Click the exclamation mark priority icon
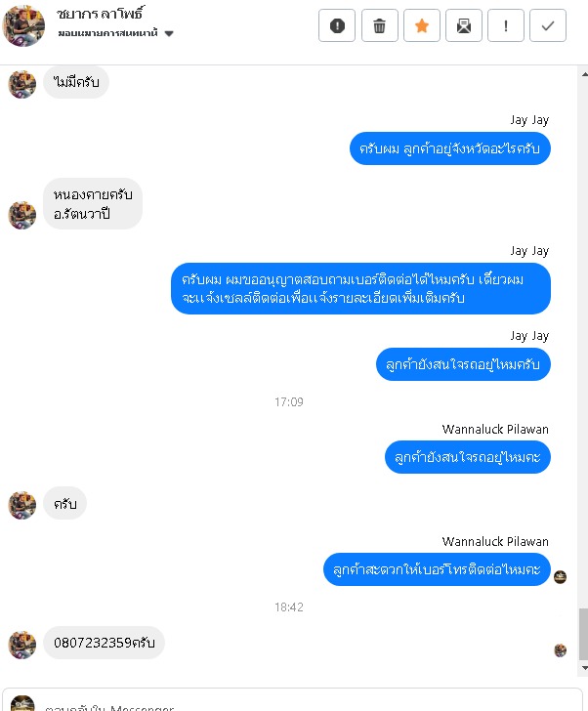The height and width of the screenshot is (711, 588). 506,25
